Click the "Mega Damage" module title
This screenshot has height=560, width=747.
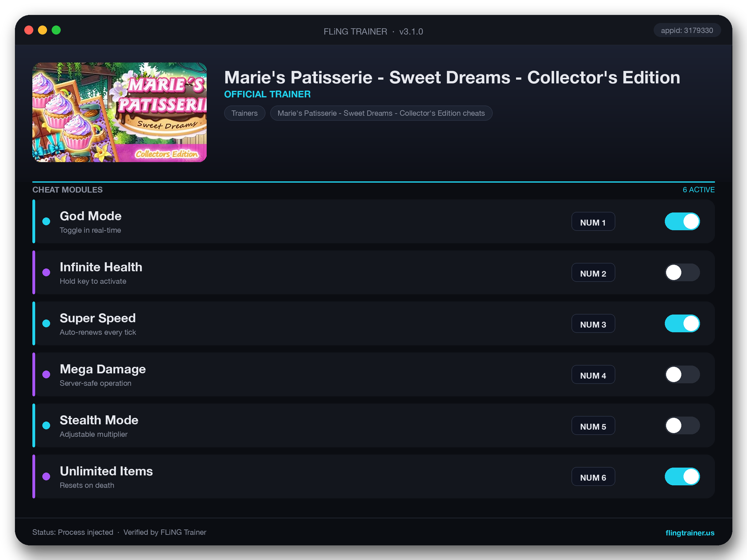pyautogui.click(x=103, y=369)
